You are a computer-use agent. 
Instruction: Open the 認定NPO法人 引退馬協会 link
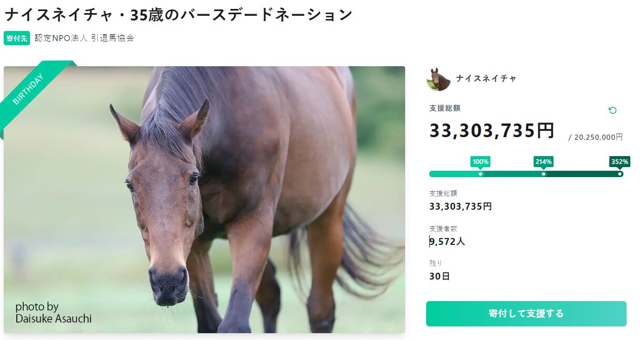84,38
